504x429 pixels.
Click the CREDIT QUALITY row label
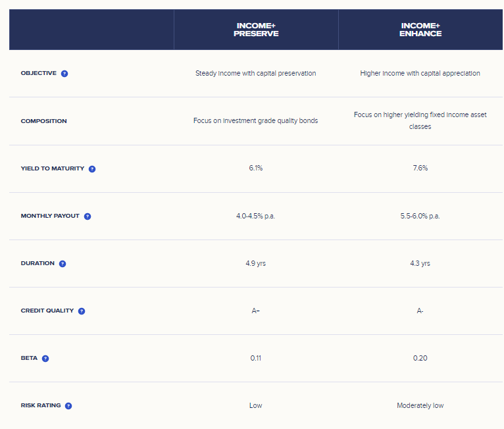point(47,311)
